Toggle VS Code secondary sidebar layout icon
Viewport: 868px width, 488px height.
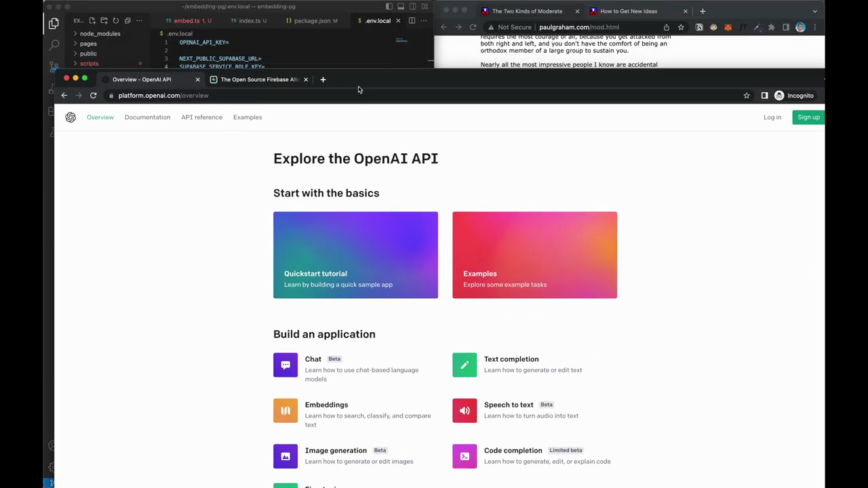[412, 7]
